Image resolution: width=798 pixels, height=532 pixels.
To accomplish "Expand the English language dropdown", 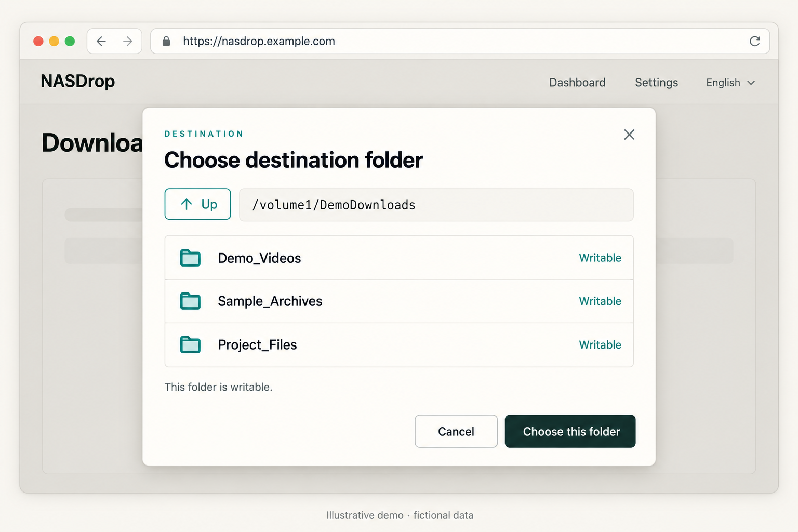I will (730, 83).
